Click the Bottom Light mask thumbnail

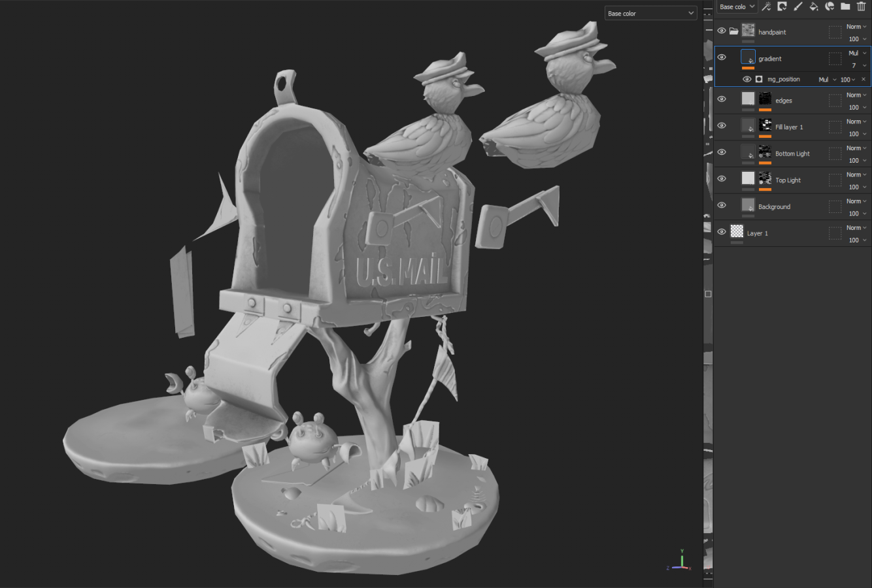[x=765, y=152]
